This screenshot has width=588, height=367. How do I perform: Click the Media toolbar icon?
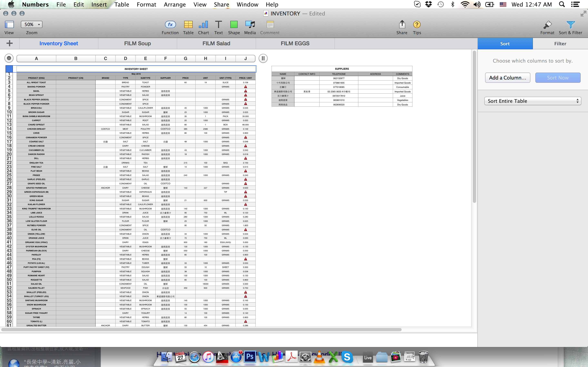(250, 24)
